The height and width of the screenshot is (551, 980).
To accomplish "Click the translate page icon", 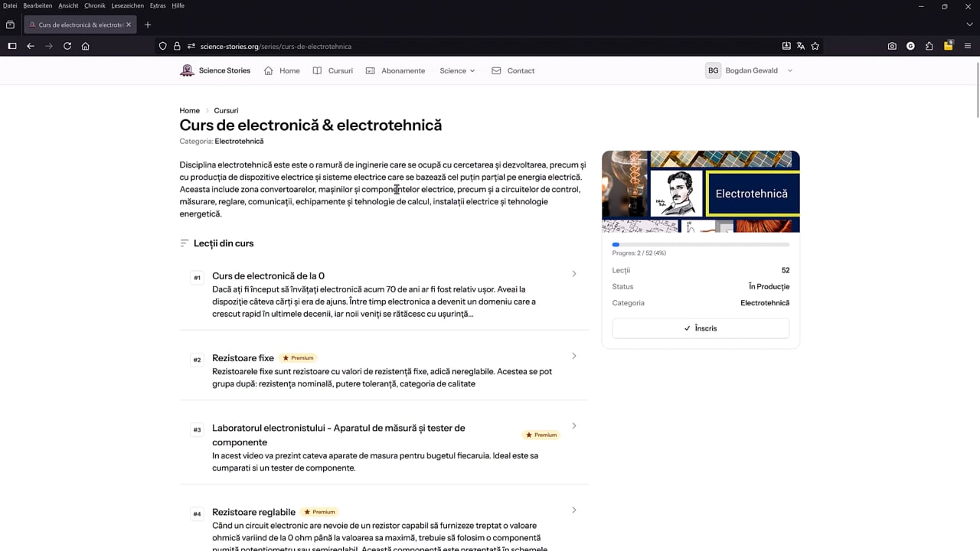I will coord(801,46).
